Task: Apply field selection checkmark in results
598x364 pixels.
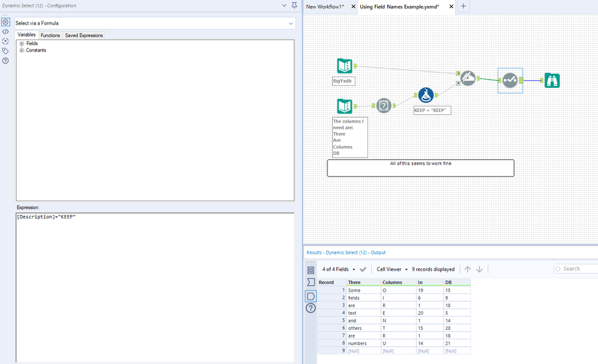Action: (x=363, y=269)
